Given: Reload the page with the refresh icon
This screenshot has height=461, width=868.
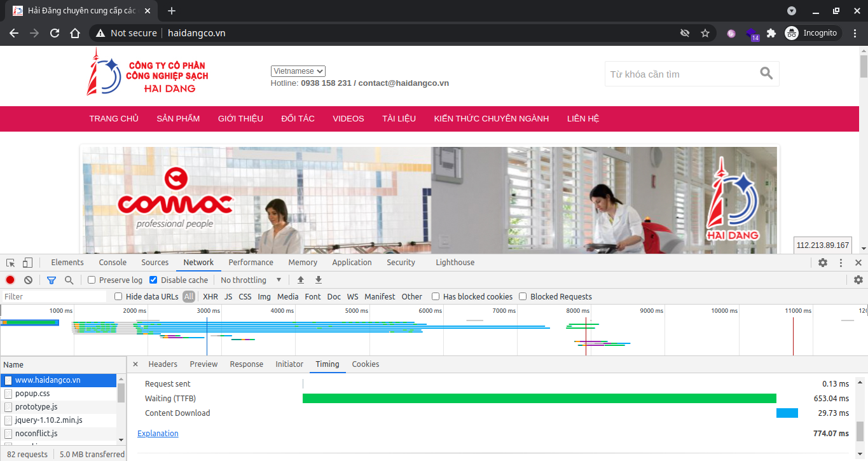Looking at the screenshot, I should pos(55,33).
